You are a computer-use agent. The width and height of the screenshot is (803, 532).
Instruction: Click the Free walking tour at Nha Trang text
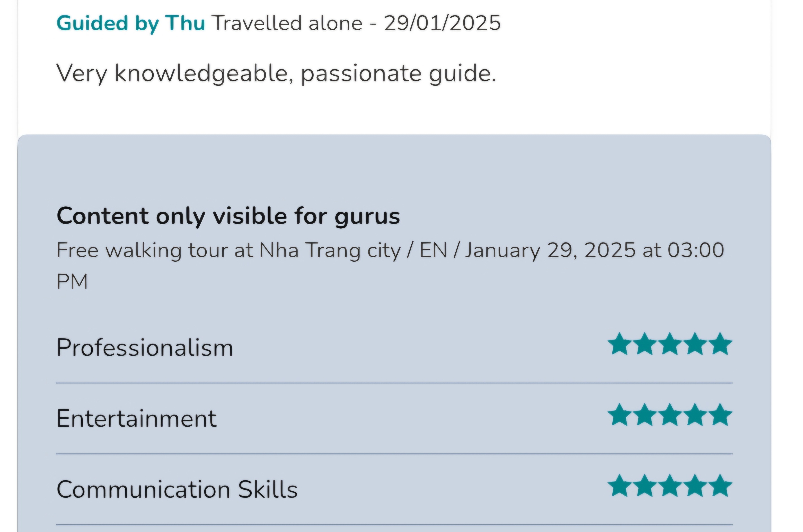[390, 250]
